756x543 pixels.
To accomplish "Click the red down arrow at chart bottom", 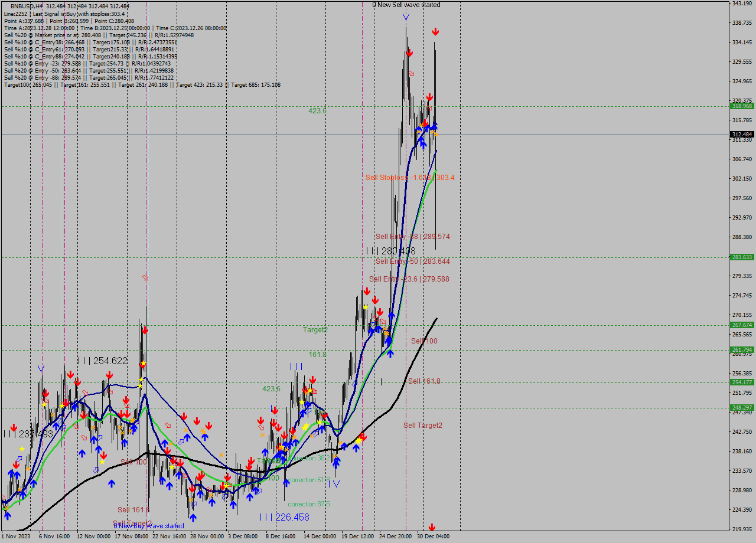I will point(432,527).
